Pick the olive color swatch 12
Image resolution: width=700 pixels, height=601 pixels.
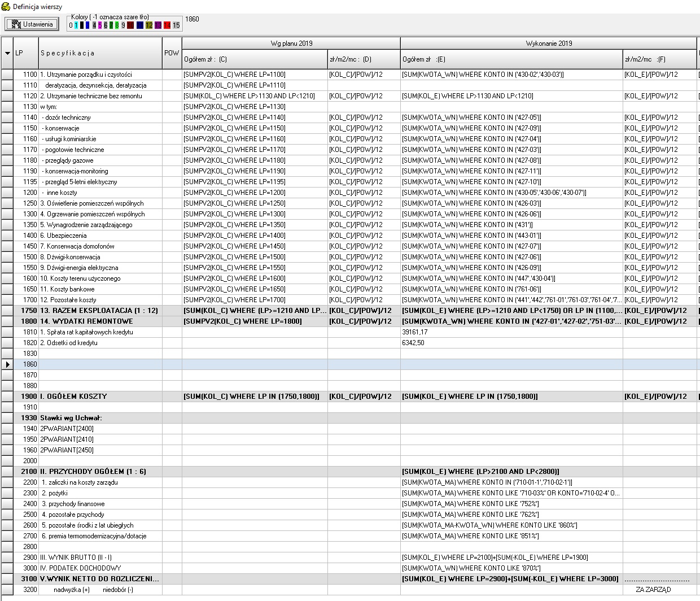coord(149,25)
